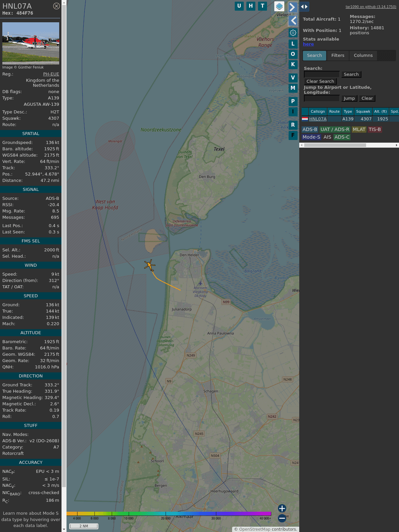Viewport: 399px width, 532px height.
Task: Toggle the R map option button
Action: 293,125
